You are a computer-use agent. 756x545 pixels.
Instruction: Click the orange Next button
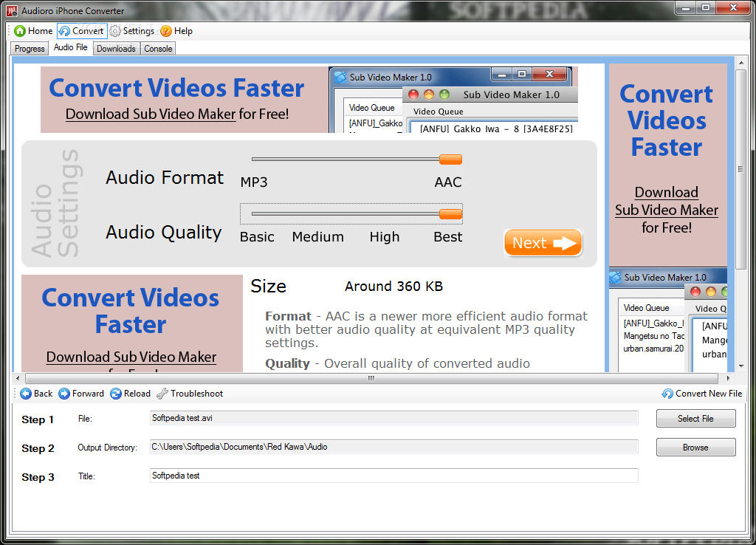(x=543, y=243)
